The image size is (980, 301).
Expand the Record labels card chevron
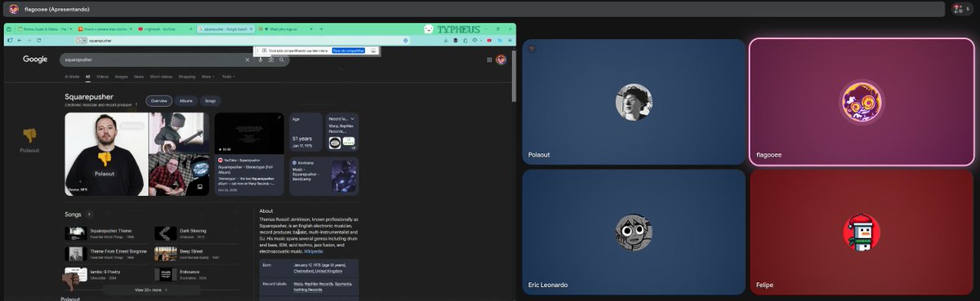coord(352,118)
